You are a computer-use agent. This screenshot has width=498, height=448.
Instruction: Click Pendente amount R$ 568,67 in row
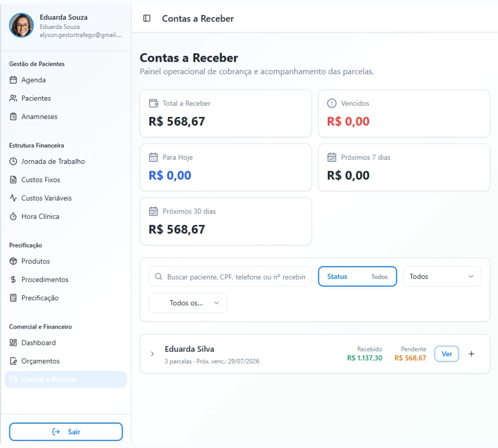[x=410, y=358]
